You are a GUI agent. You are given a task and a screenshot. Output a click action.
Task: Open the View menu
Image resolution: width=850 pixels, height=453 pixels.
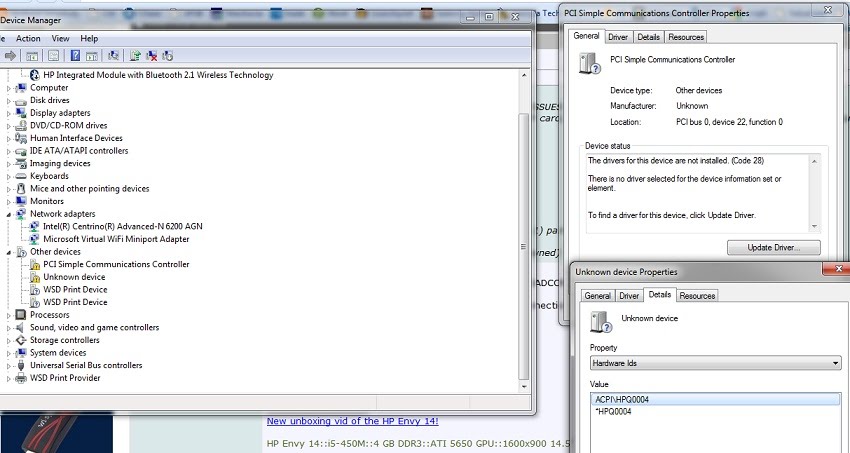pyautogui.click(x=60, y=38)
